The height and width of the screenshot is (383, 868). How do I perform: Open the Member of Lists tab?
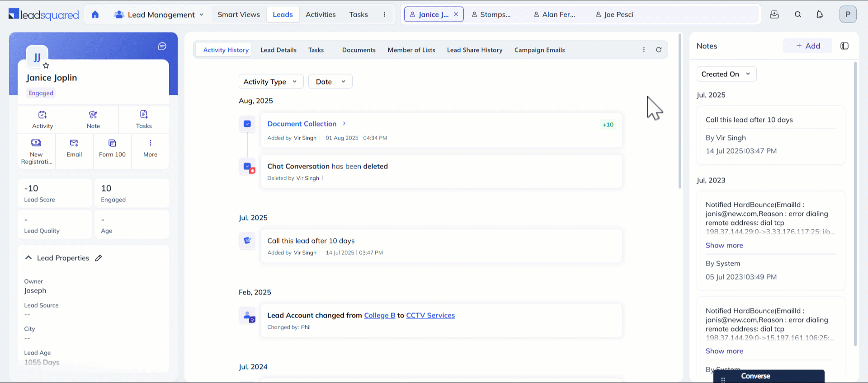(411, 50)
